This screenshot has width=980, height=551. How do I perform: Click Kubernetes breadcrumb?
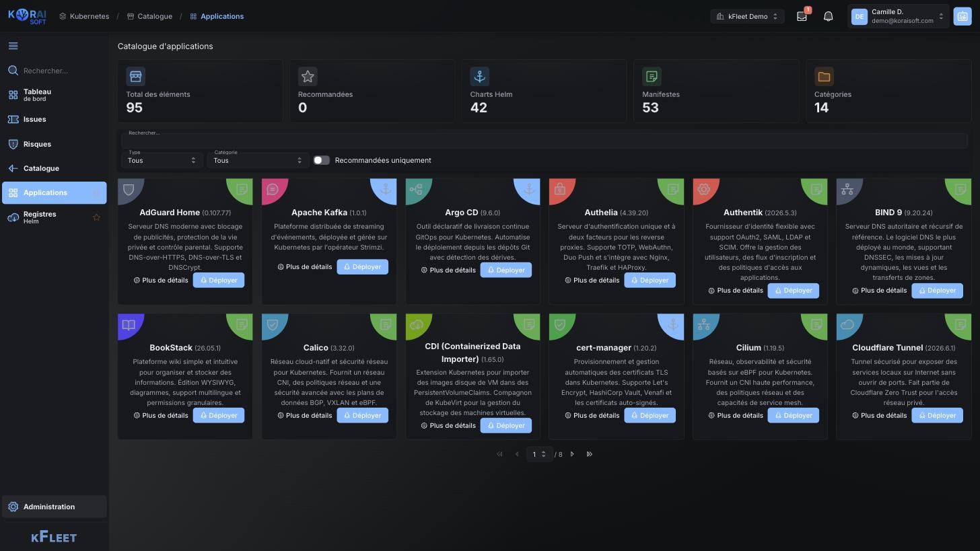tap(84, 16)
